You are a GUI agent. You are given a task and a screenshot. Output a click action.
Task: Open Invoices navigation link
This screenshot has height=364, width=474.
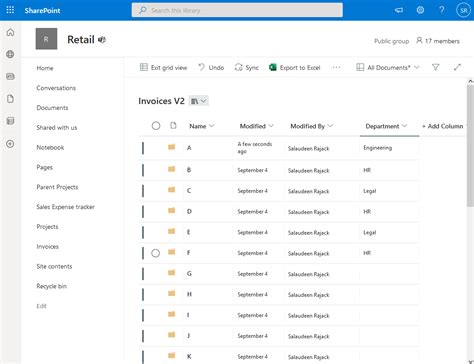(x=48, y=247)
